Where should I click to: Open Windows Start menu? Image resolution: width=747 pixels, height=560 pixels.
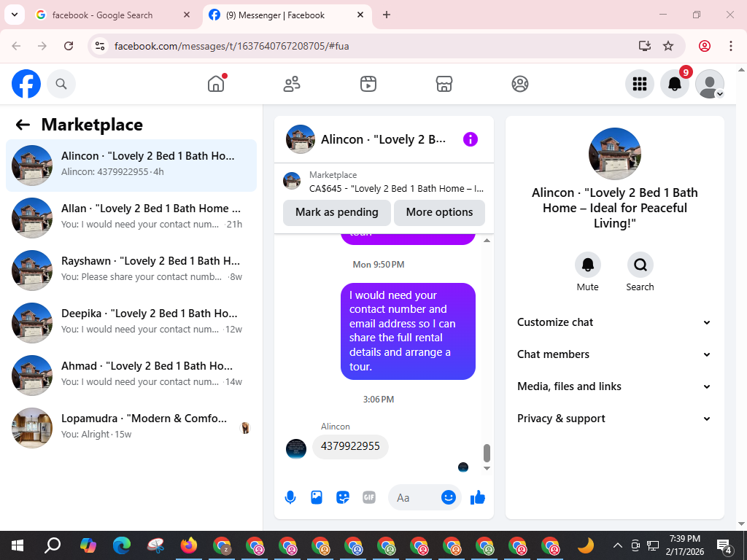(18, 545)
